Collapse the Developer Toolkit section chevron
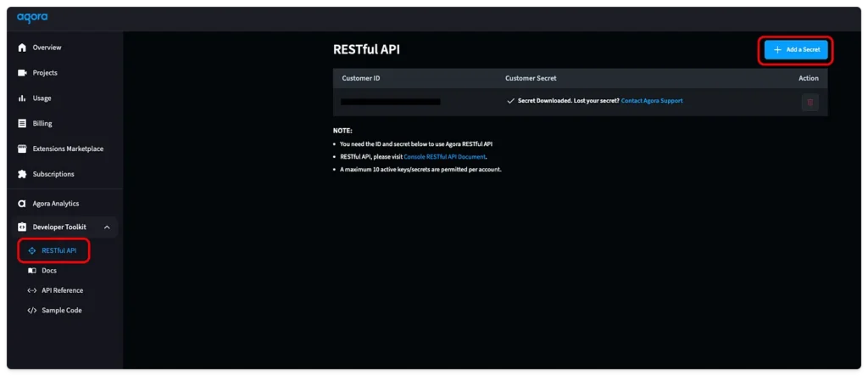This screenshot has height=376, width=868. pos(107,227)
